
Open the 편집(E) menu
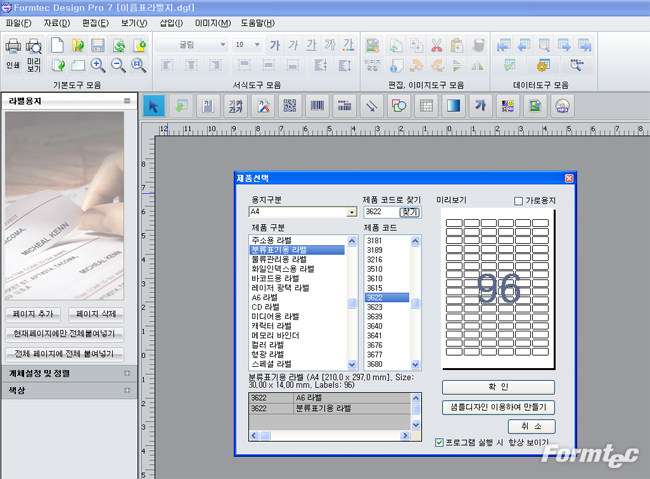coord(95,23)
